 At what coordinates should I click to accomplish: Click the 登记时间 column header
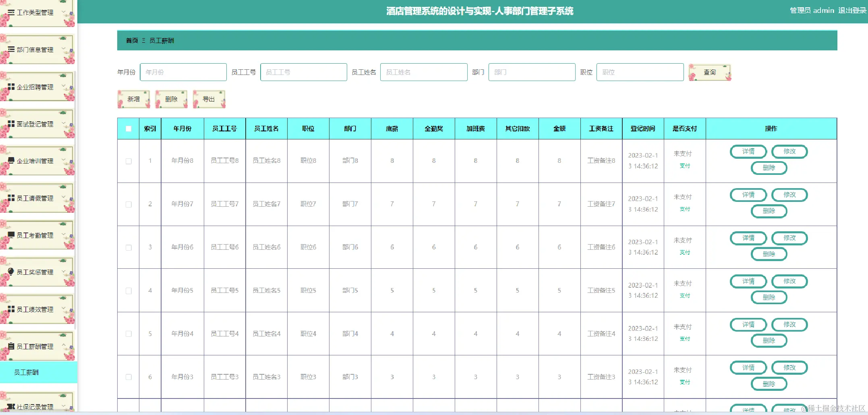click(x=643, y=129)
